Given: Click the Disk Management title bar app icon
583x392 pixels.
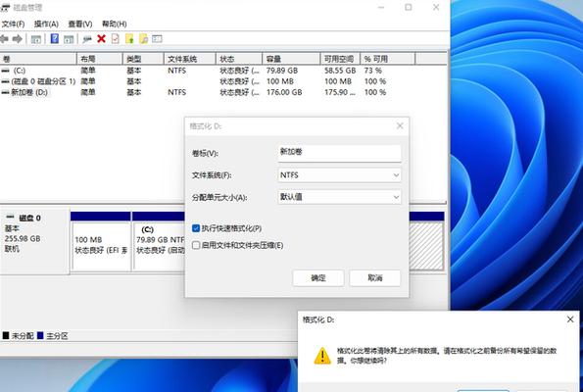Looking at the screenshot, I should coord(5,8).
